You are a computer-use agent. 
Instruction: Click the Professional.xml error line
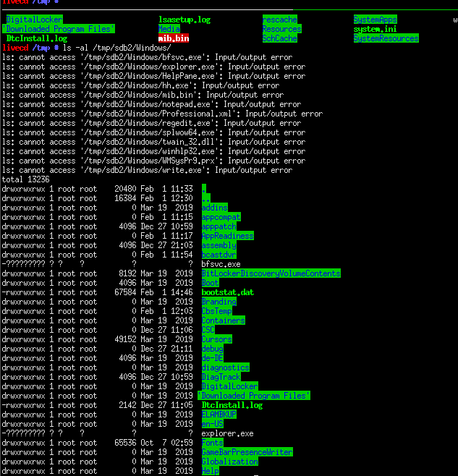(x=163, y=114)
